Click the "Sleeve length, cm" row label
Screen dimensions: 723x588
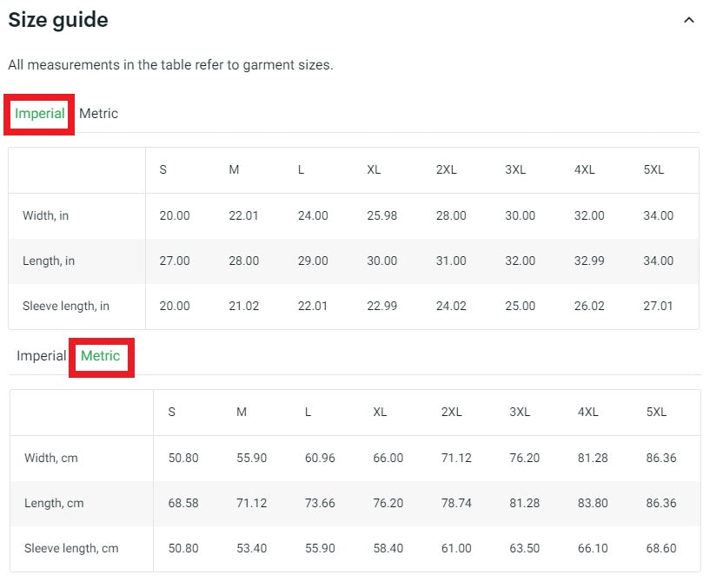coord(71,548)
